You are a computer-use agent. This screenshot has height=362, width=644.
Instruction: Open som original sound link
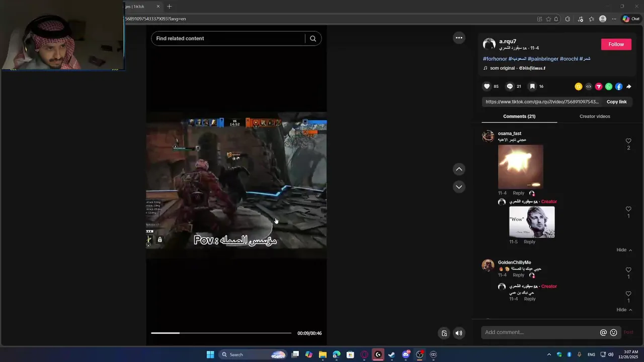click(x=517, y=68)
